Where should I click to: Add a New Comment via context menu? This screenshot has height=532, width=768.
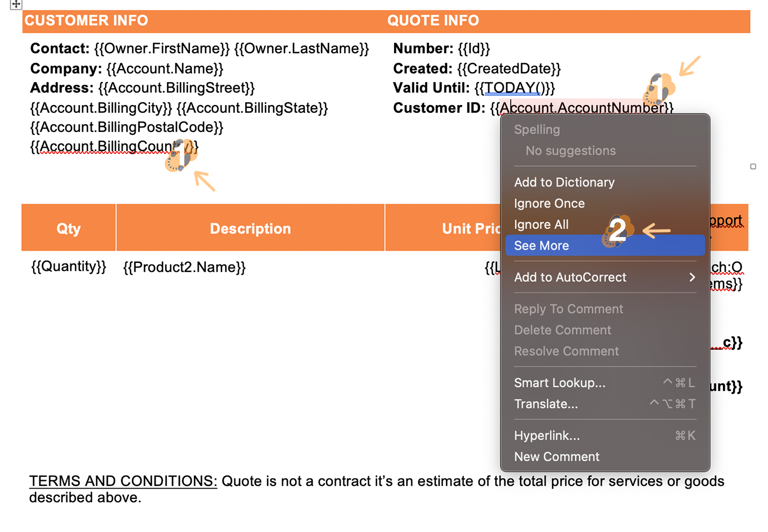point(557,457)
